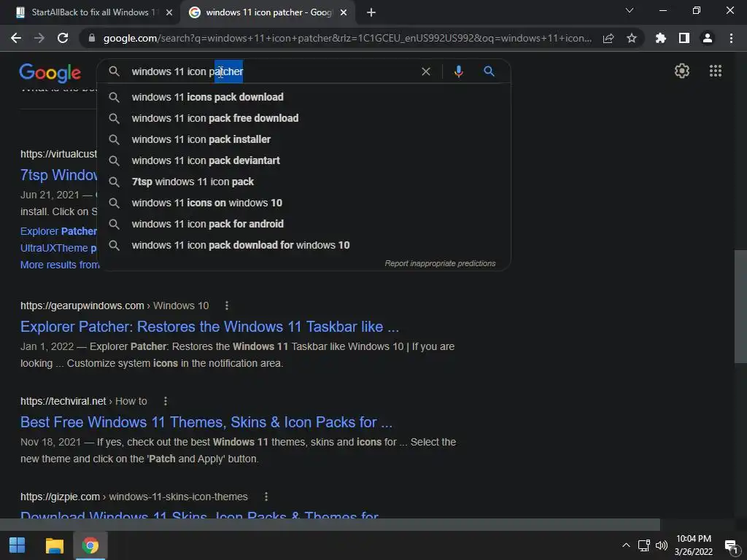Select suggestion 'windows 11 icon pack deviantart'
Image resolution: width=747 pixels, height=560 pixels.
click(304, 160)
